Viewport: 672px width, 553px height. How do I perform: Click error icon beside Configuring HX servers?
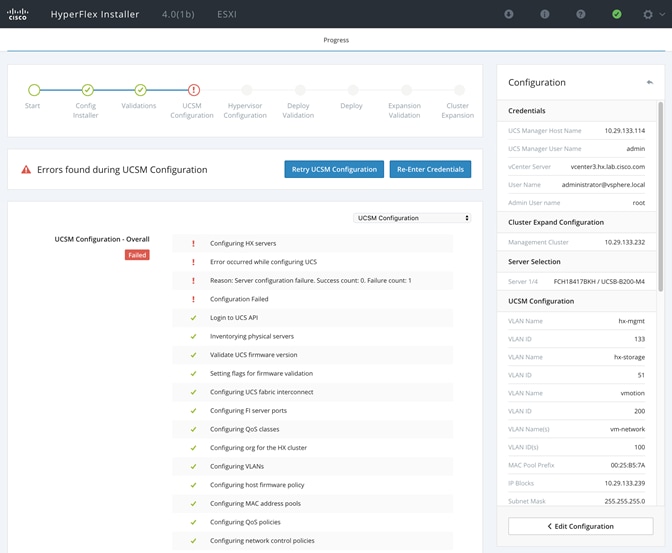(x=193, y=243)
